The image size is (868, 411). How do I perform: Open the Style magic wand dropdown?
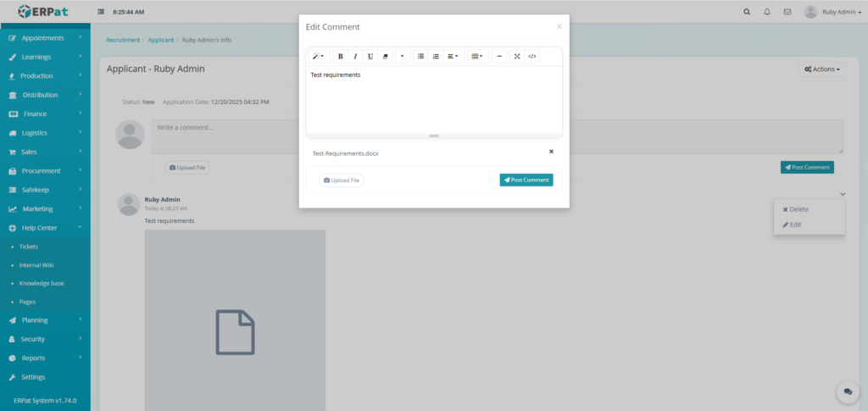(x=319, y=57)
